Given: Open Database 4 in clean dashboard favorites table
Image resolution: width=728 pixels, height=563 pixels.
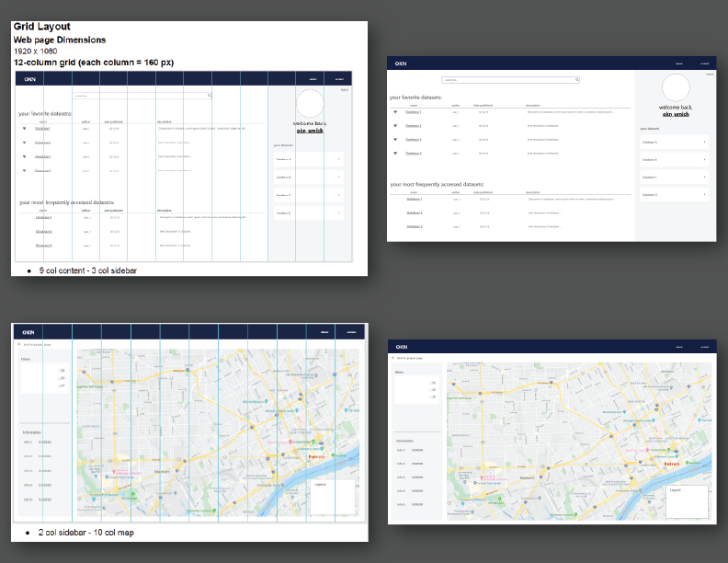Looking at the screenshot, I should tap(414, 153).
